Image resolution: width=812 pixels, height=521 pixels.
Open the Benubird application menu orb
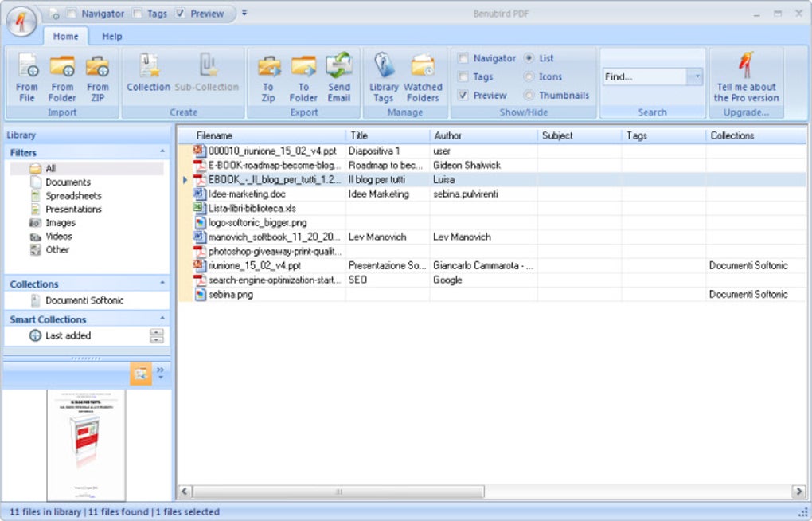pyautogui.click(x=21, y=22)
